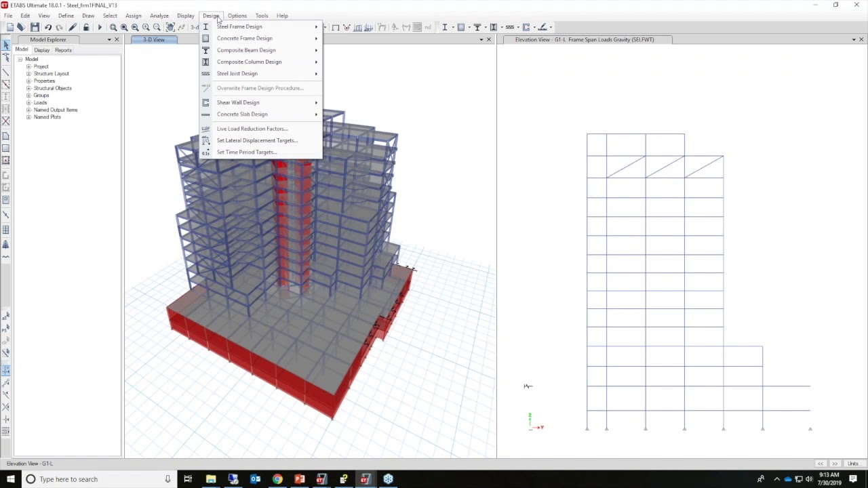Image resolution: width=868 pixels, height=488 pixels.
Task: Open the Analyze menu
Action: coord(159,16)
